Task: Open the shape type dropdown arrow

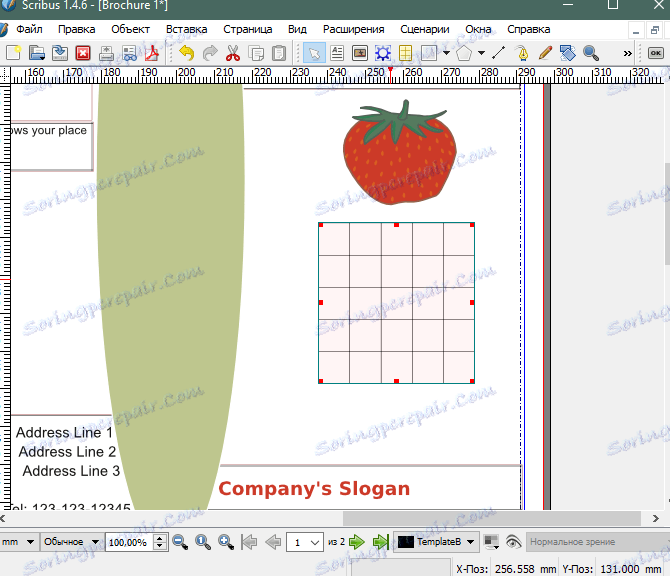Action: 447,53
